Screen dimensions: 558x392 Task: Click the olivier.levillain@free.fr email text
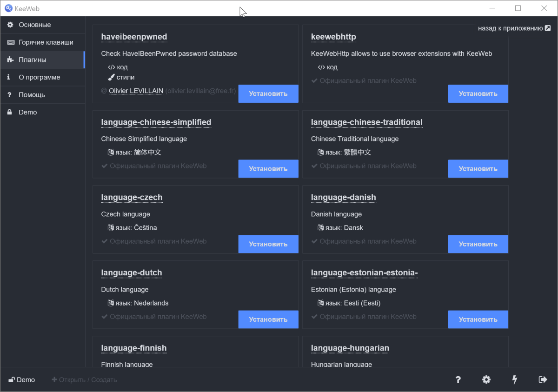click(200, 91)
